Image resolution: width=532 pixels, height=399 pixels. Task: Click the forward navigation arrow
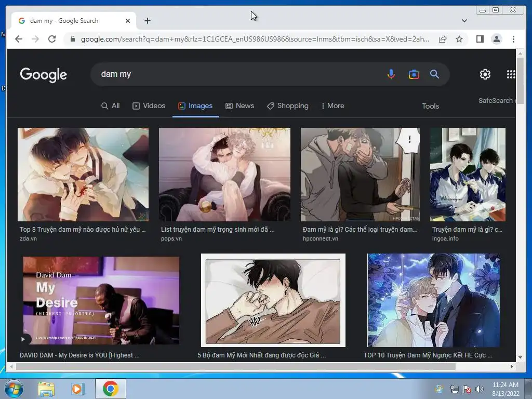[x=35, y=39]
